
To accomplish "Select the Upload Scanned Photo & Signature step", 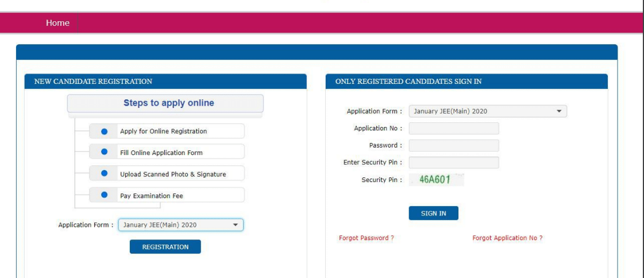I will [x=172, y=174].
